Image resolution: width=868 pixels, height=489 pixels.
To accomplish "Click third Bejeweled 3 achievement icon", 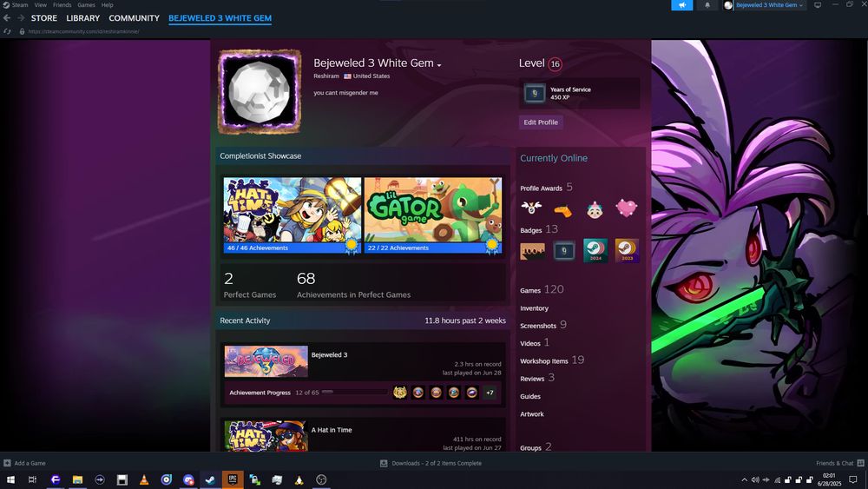I will click(436, 393).
